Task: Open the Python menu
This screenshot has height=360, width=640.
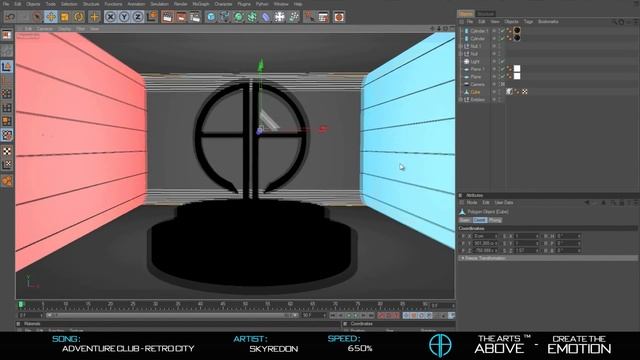Action: pos(262,4)
